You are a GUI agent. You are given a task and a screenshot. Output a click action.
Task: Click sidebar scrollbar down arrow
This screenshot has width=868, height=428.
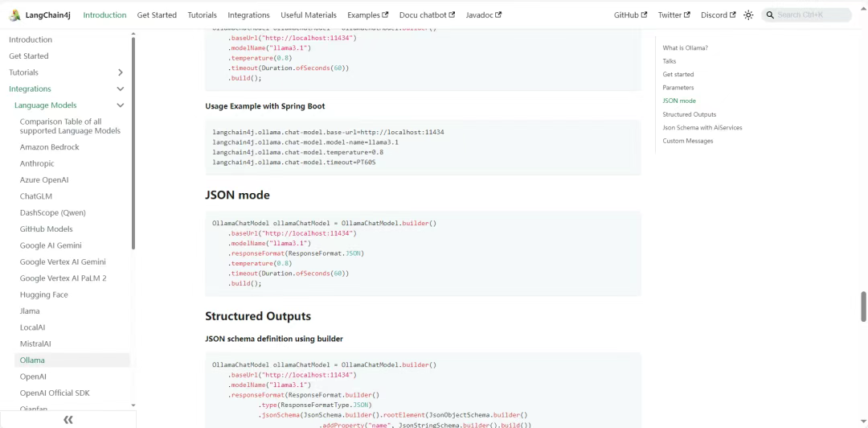coord(133,405)
